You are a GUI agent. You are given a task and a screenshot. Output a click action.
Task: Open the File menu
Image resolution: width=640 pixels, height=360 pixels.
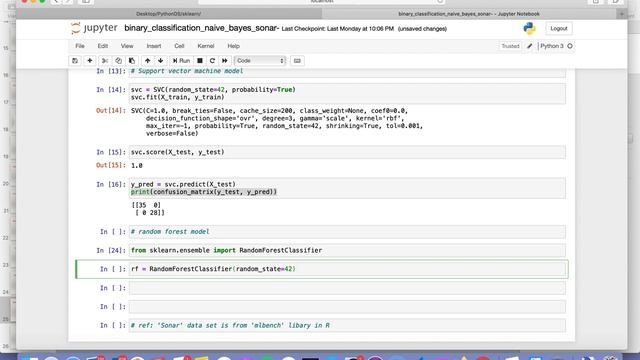click(80, 46)
